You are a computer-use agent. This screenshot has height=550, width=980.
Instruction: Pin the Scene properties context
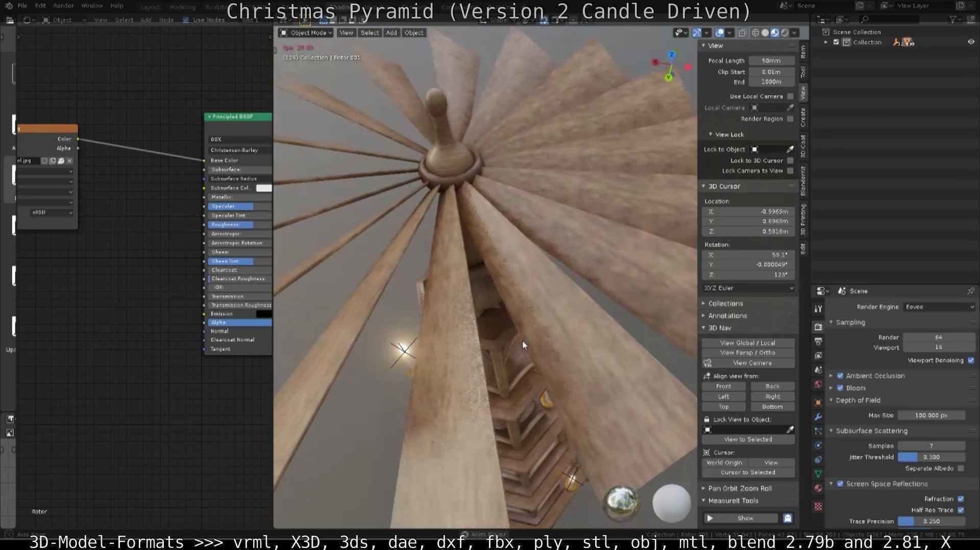coord(970,291)
